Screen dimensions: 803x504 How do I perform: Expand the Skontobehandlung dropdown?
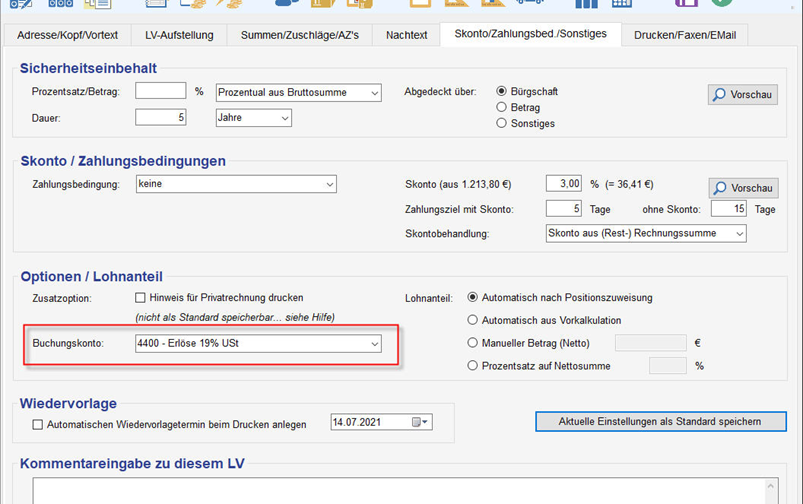[646, 233]
